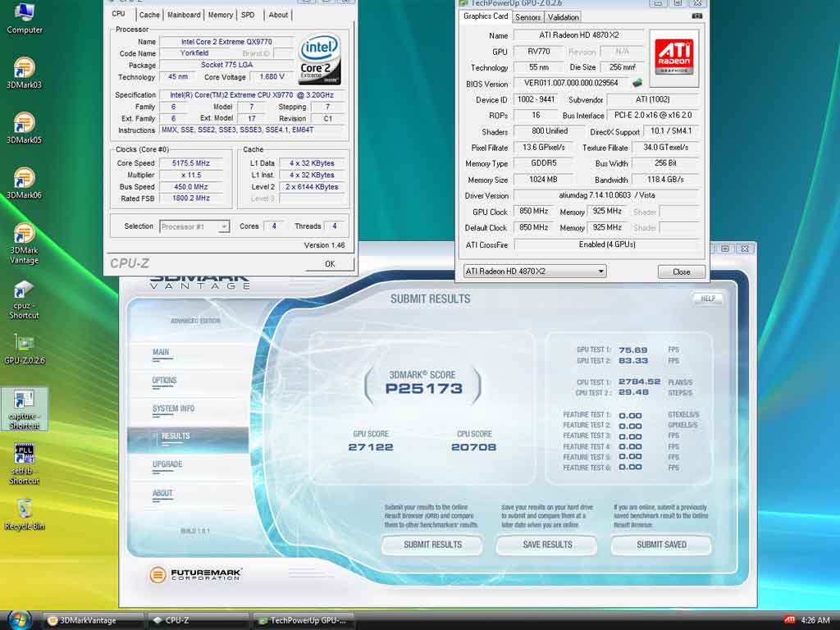Click the Futuremark Corporation logo

click(x=196, y=575)
